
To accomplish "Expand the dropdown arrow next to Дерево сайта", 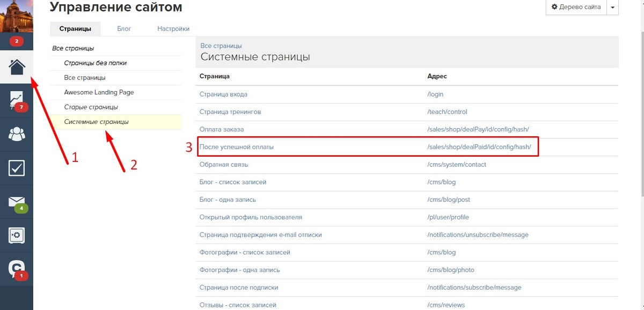I will click(612, 8).
